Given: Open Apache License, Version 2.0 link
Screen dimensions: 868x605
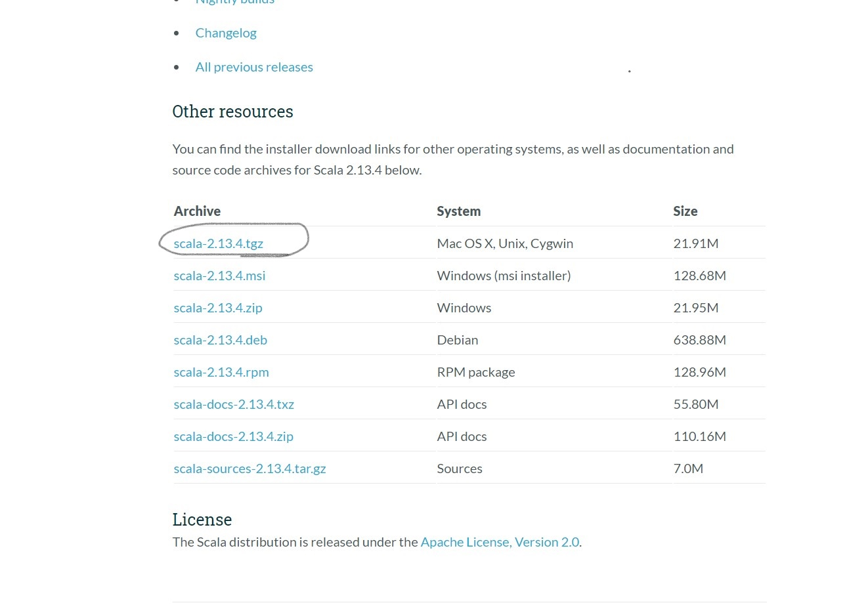Looking at the screenshot, I should click(x=500, y=542).
